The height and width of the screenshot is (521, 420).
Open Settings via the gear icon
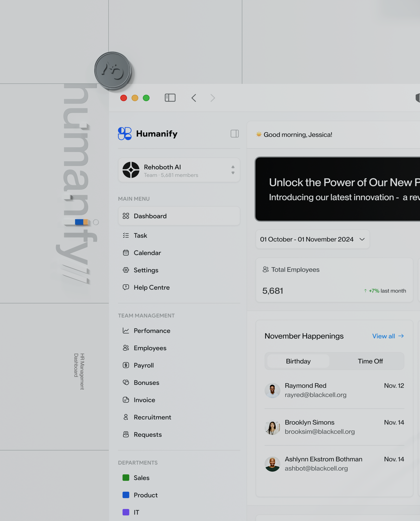(126, 270)
